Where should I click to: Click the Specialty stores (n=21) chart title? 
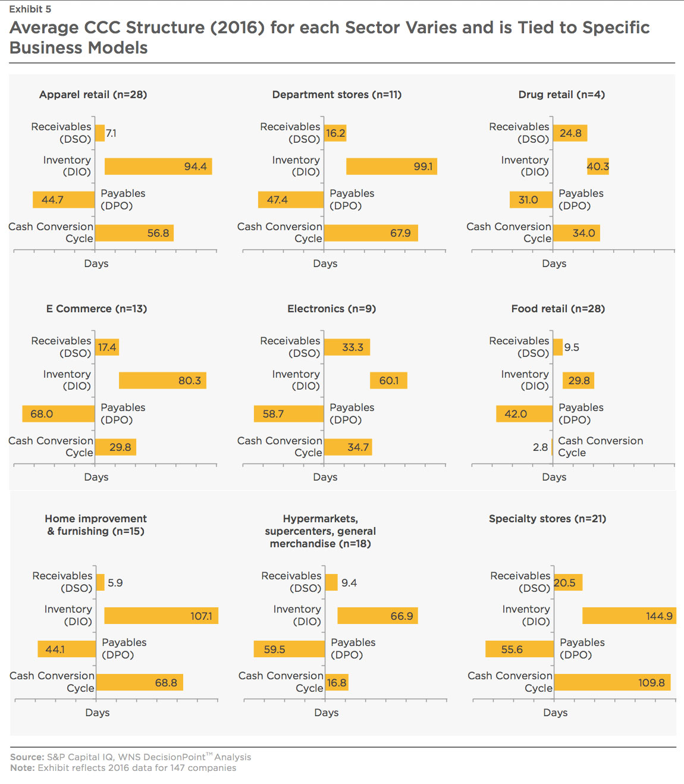click(x=548, y=519)
